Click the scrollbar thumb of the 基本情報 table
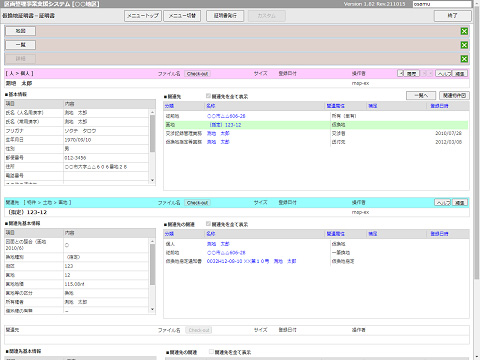 point(152,133)
